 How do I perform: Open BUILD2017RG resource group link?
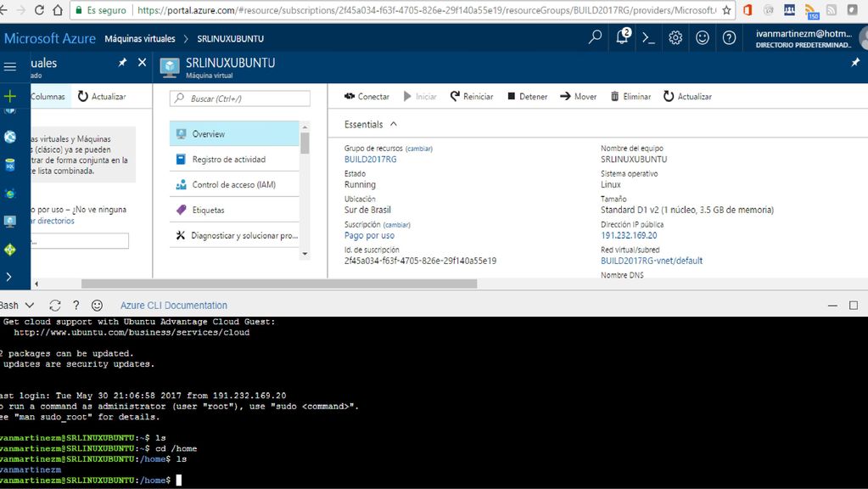[x=370, y=160]
